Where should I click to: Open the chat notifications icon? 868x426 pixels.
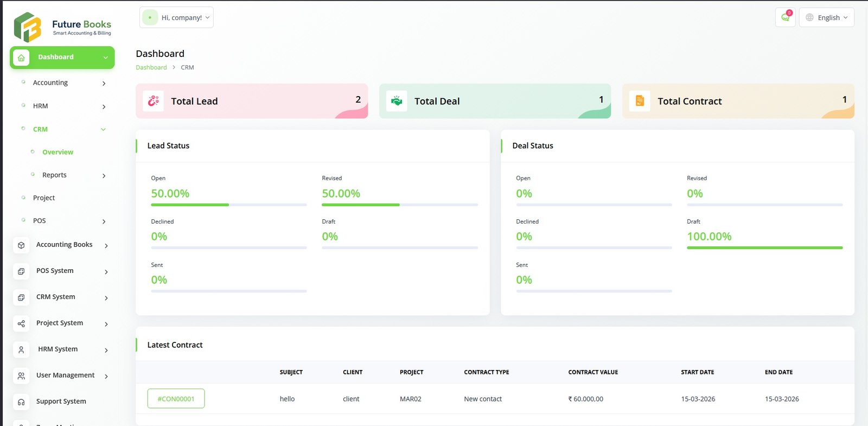point(785,17)
